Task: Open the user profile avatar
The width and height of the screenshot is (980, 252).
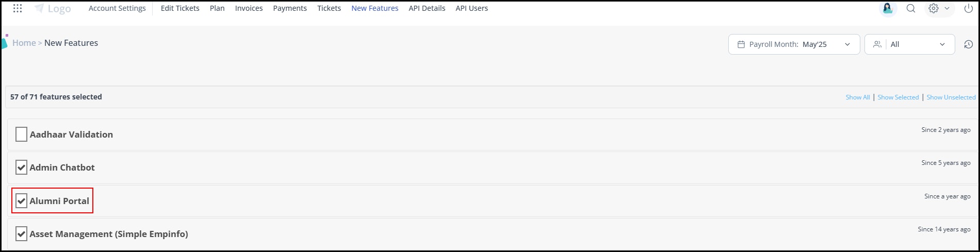Action: 888,8
